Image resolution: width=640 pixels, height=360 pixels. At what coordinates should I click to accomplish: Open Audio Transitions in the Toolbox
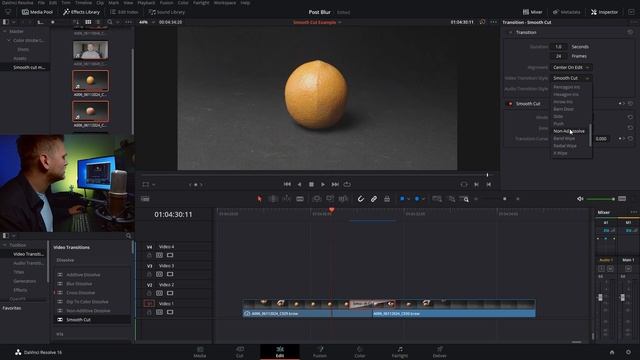[x=28, y=263]
